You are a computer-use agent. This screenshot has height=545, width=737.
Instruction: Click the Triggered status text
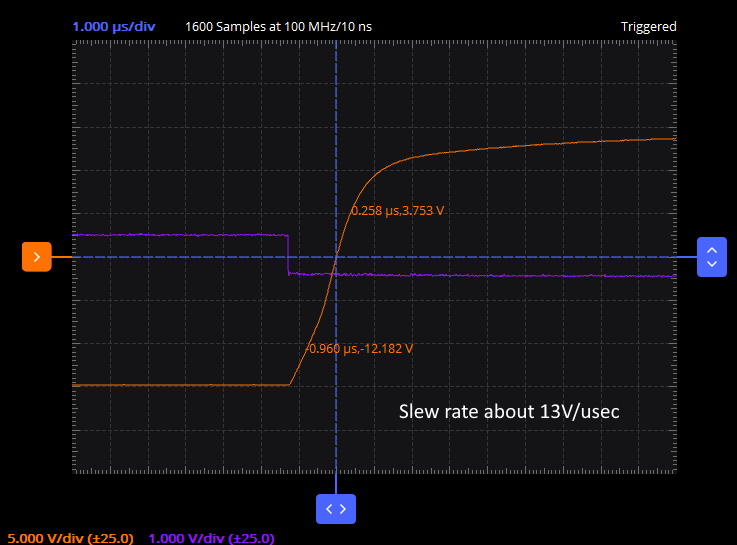pos(649,27)
